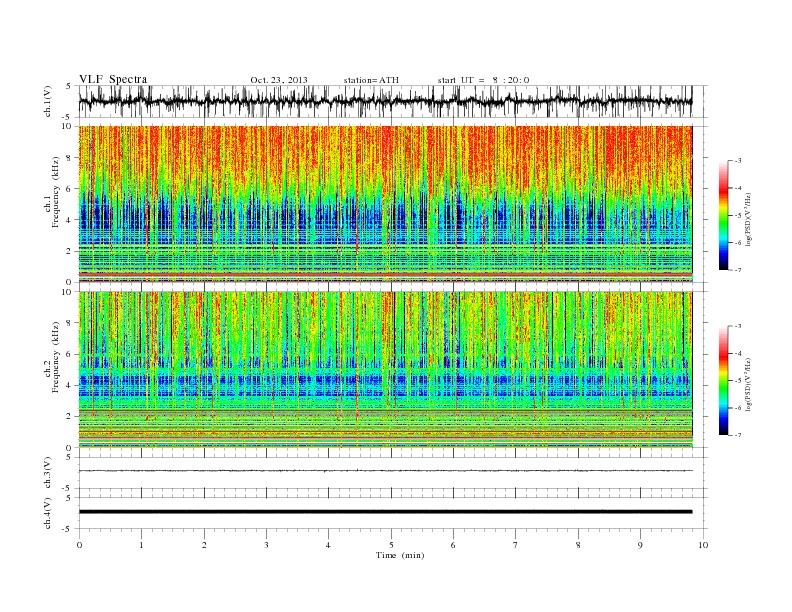The height and width of the screenshot is (612, 792).
Task: Click the thick ch.4 trace bar
Action: point(385,512)
